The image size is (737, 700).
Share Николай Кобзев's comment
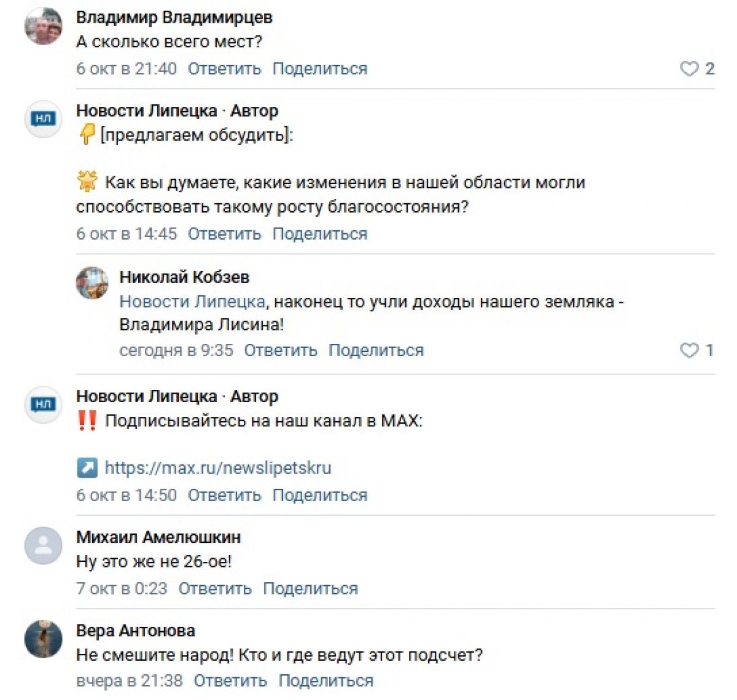[376, 351]
